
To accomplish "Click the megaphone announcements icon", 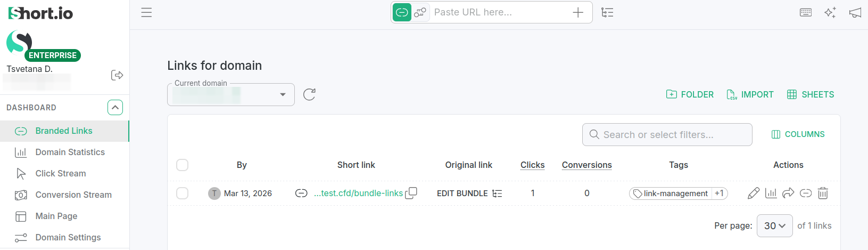I will point(855,12).
